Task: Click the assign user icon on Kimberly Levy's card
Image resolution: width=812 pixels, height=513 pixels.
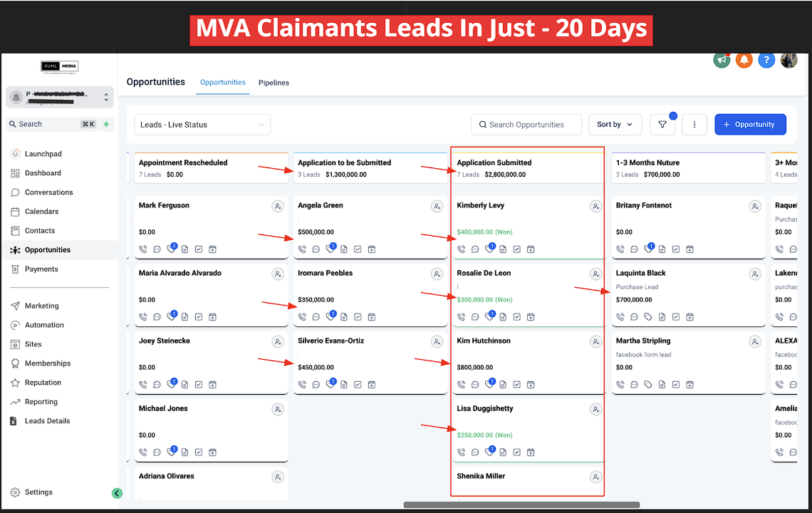Action: [x=595, y=207]
